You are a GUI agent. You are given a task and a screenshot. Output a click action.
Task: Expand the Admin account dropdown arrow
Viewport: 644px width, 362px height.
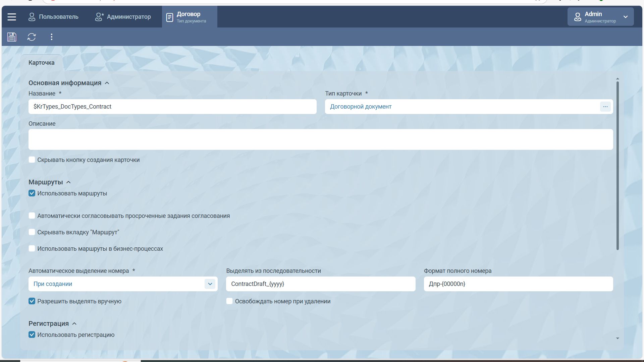pos(625,17)
